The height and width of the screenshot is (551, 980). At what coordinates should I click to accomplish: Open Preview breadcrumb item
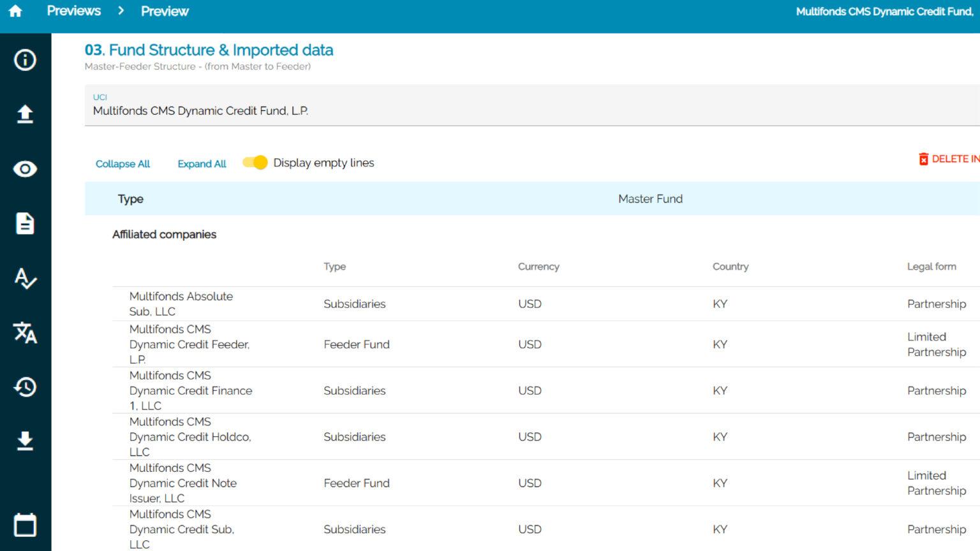[165, 11]
